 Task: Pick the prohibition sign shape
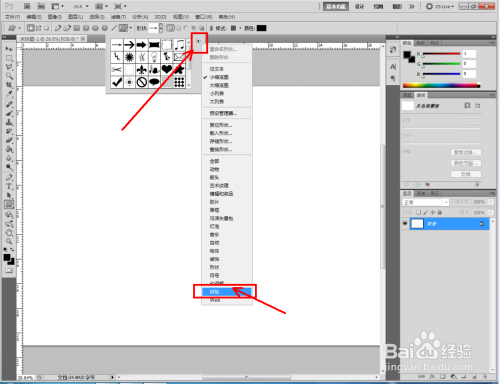pos(142,82)
